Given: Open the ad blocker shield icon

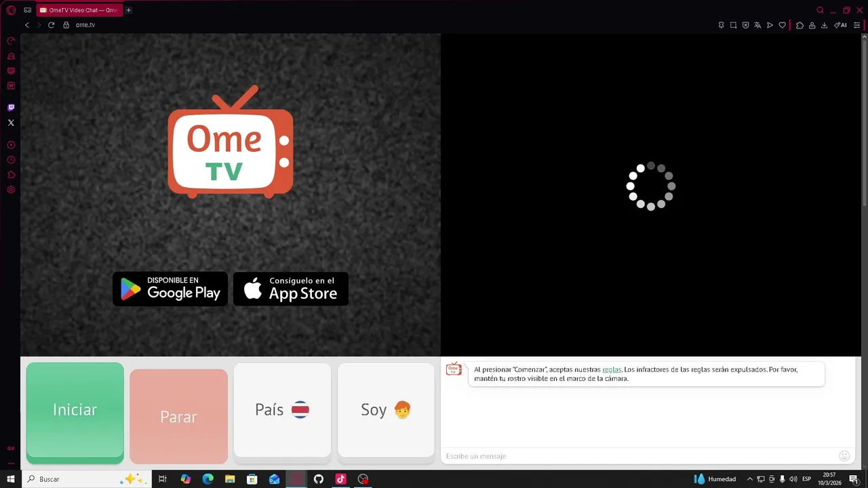Looking at the screenshot, I should pyautogui.click(x=745, y=25).
